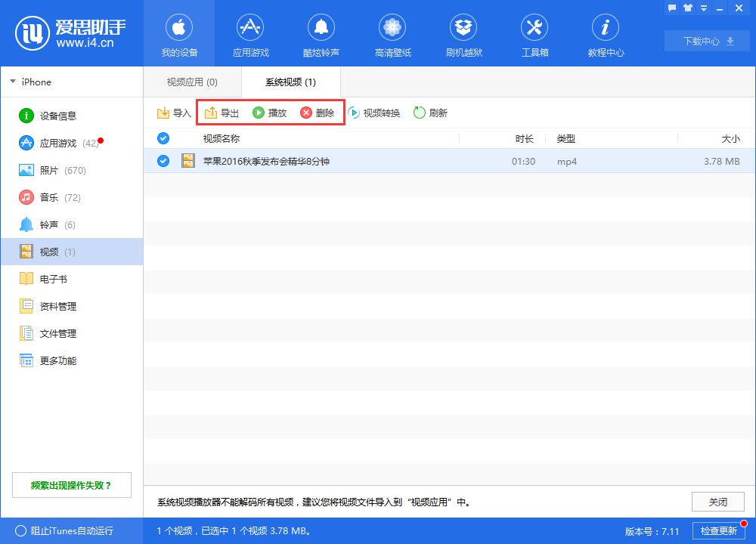The height and width of the screenshot is (544, 756).
Task: Open the 下载中心 download center
Action: (x=707, y=41)
